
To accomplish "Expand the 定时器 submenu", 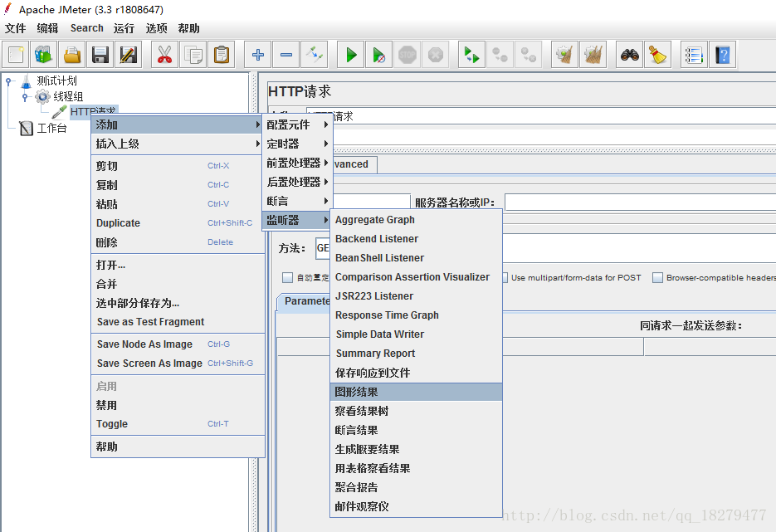I will [297, 144].
